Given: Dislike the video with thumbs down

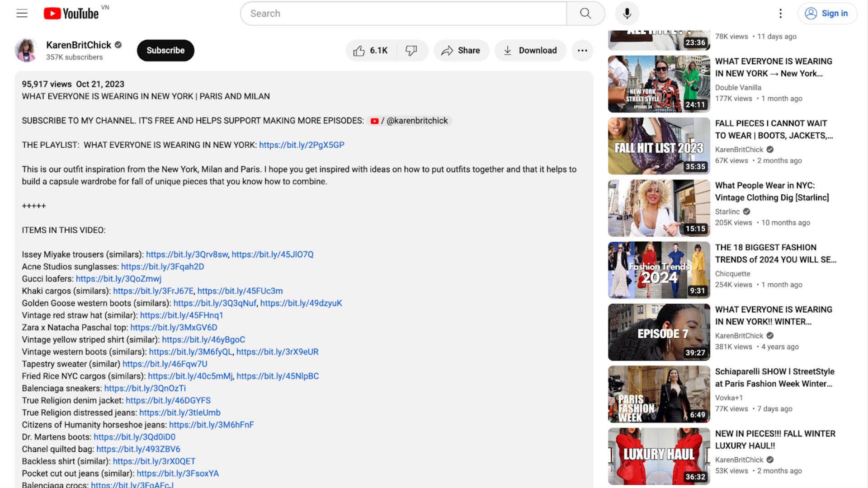Looking at the screenshot, I should coord(411,51).
